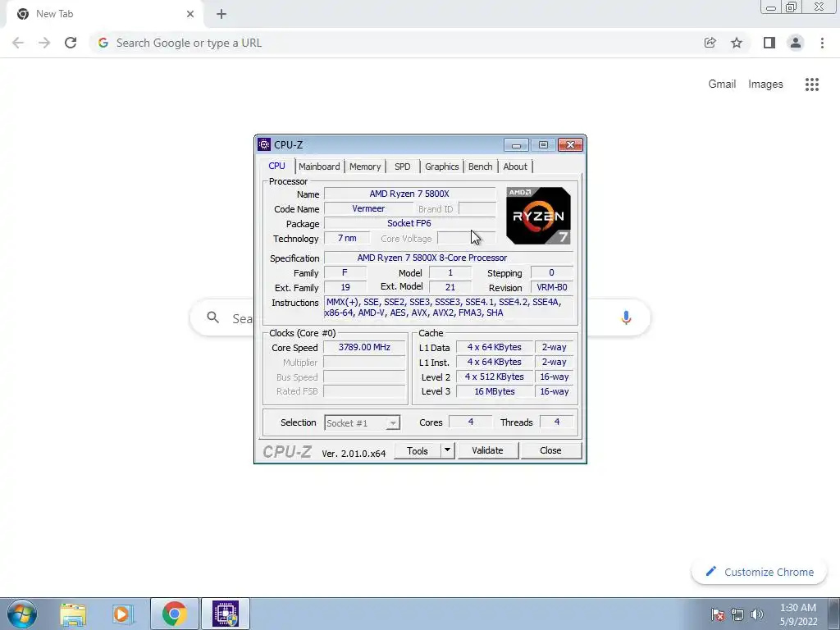
Task: Click the Chrome taskbar icon
Action: 175,614
